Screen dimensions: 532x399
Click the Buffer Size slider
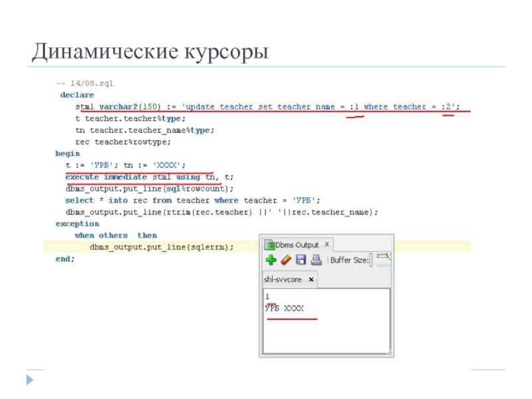386,257
